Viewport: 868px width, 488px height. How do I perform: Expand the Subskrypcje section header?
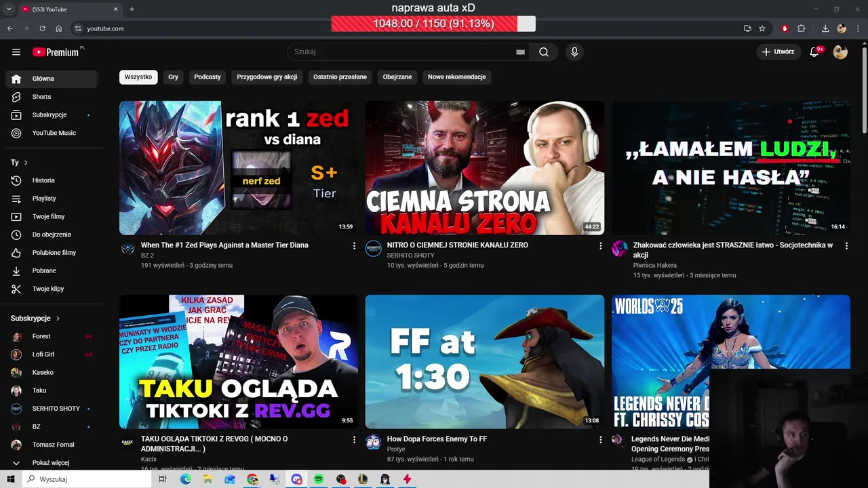35,319
